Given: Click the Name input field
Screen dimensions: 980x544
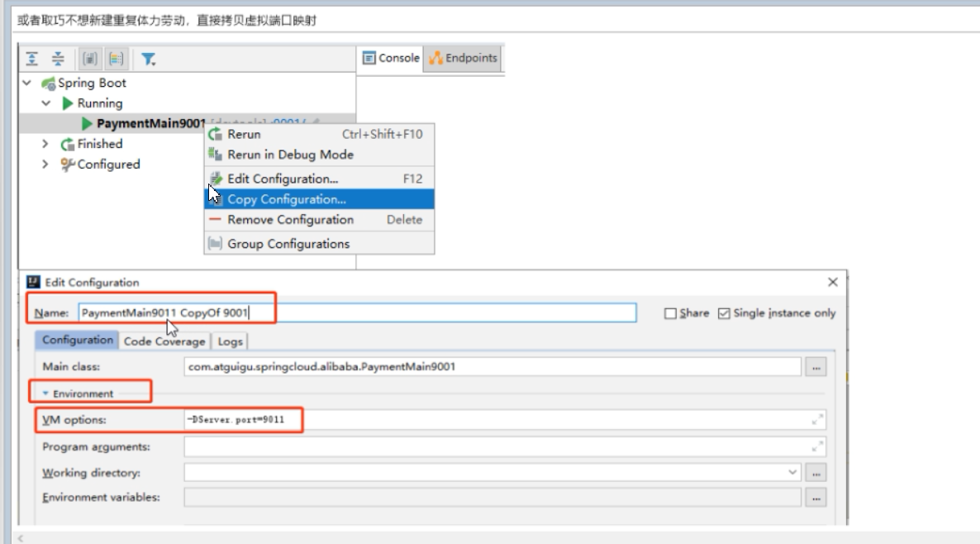Looking at the screenshot, I should pyautogui.click(x=358, y=313).
